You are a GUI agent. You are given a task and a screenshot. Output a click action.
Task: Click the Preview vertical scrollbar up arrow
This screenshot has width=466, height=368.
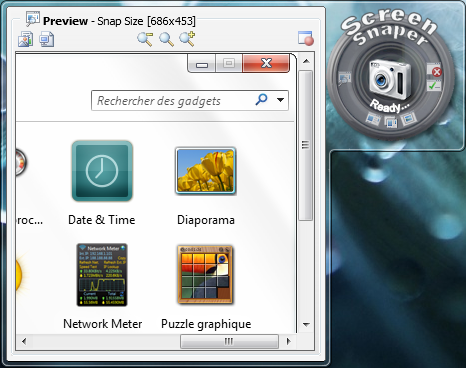pyautogui.click(x=306, y=61)
